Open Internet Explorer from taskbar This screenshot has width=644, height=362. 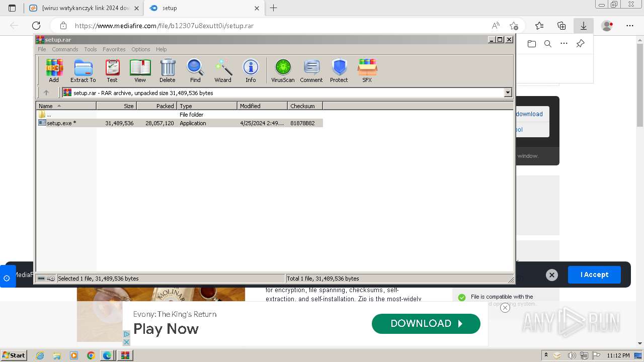point(40,355)
